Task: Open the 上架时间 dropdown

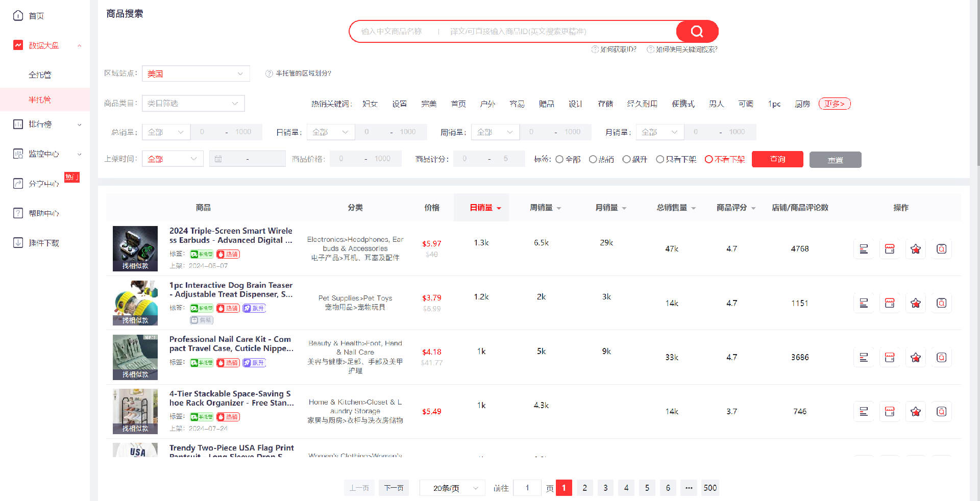Action: [x=173, y=159]
